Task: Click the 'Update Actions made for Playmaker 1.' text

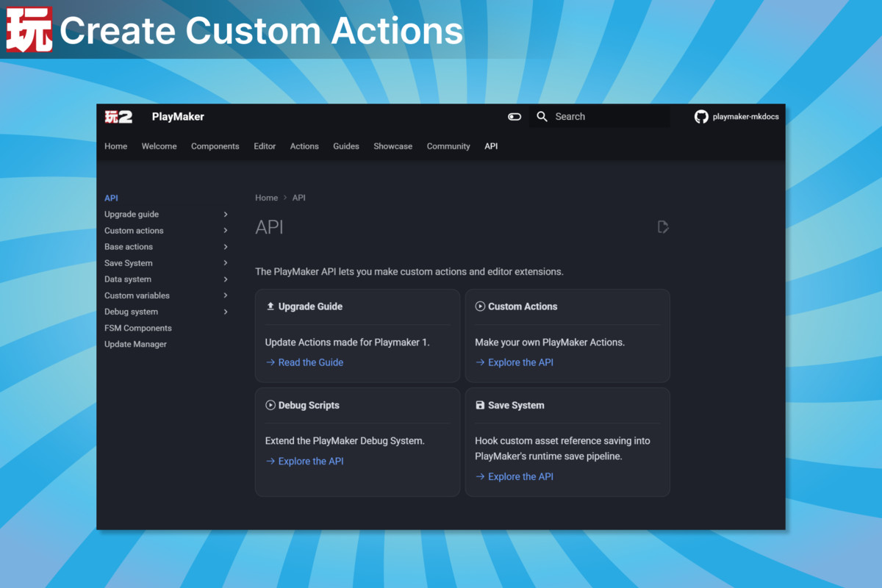Action: tap(347, 343)
